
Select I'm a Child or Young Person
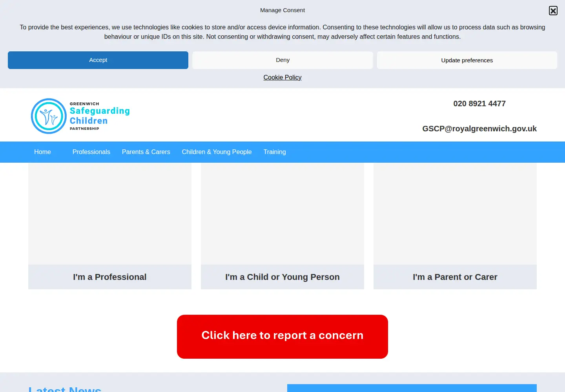pyautogui.click(x=282, y=277)
